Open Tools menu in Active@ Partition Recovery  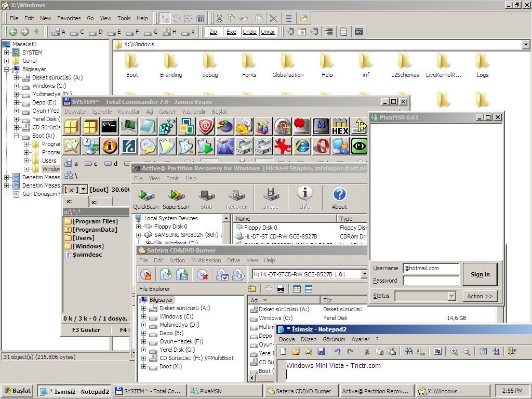pos(172,178)
